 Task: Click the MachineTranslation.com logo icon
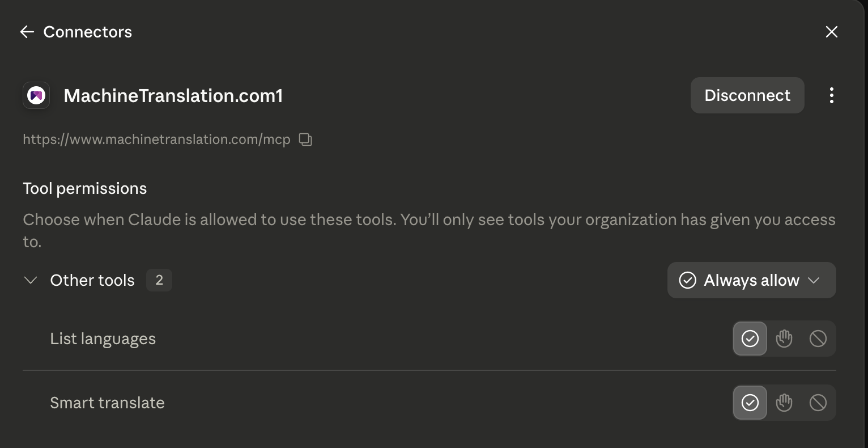36,95
